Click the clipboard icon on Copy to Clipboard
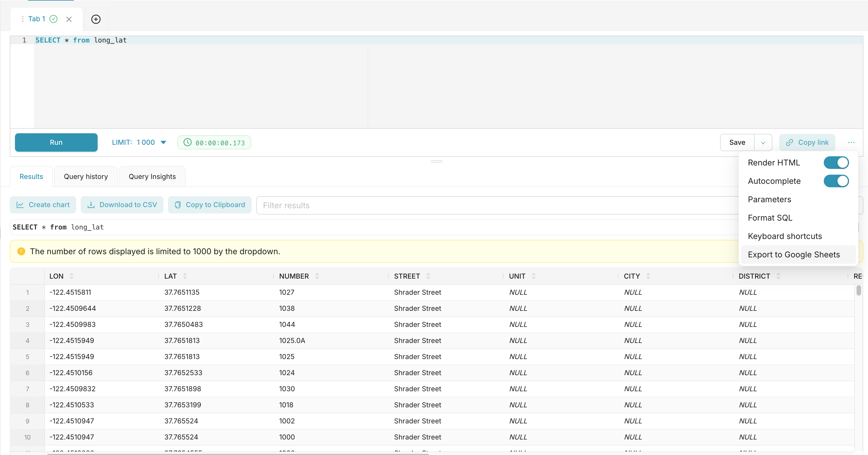Image resolution: width=868 pixels, height=455 pixels. click(x=178, y=205)
